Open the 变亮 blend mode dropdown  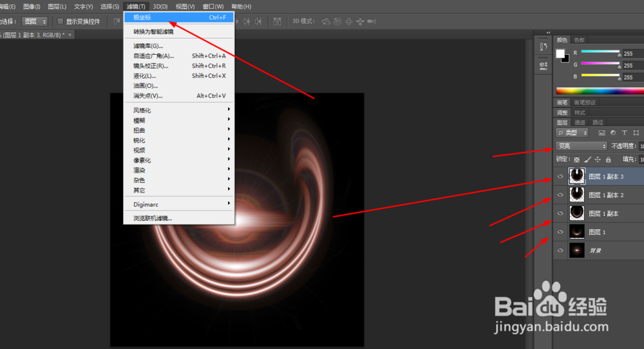581,146
